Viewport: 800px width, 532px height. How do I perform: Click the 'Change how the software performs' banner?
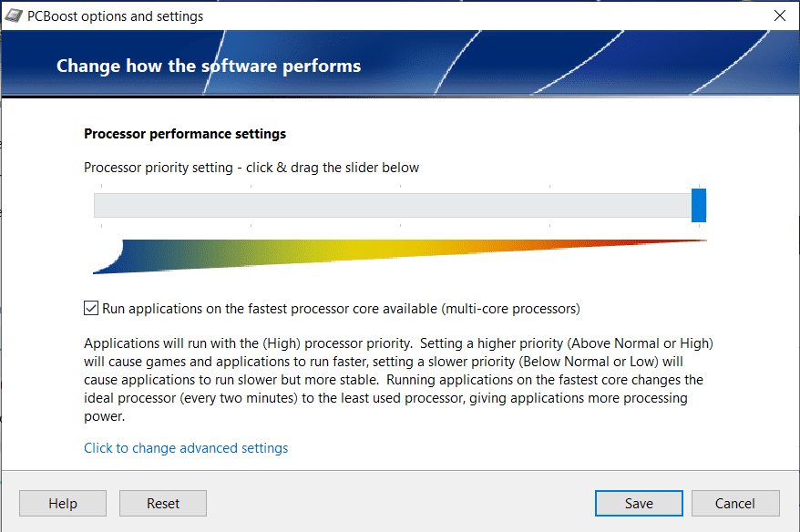click(209, 66)
